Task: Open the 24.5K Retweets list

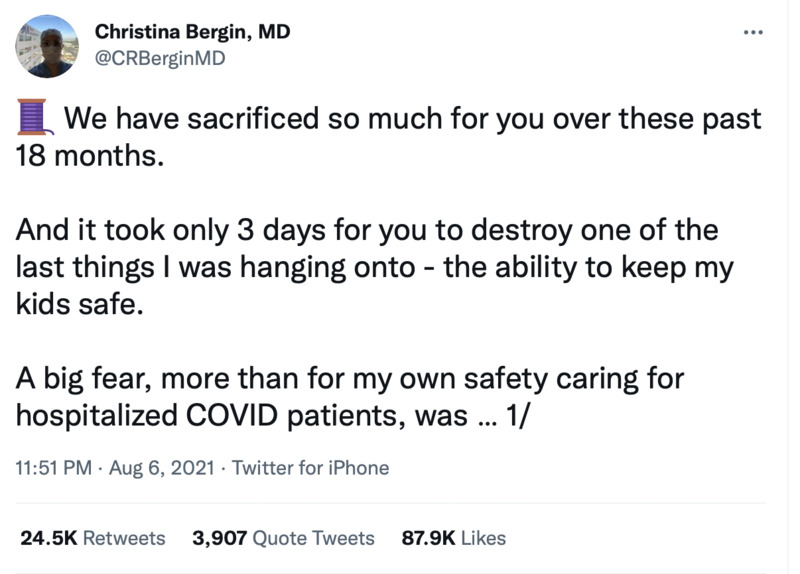Action: [x=93, y=538]
